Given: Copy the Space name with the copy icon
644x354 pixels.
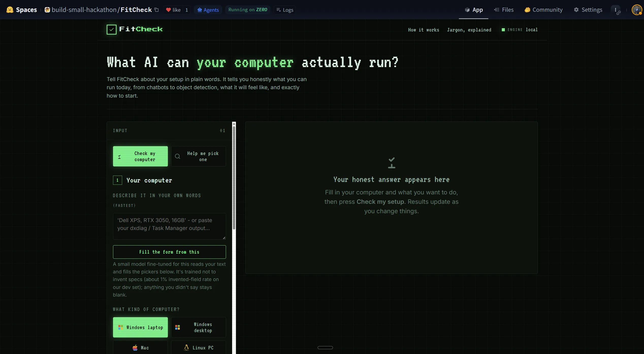Looking at the screenshot, I should tap(157, 10).
